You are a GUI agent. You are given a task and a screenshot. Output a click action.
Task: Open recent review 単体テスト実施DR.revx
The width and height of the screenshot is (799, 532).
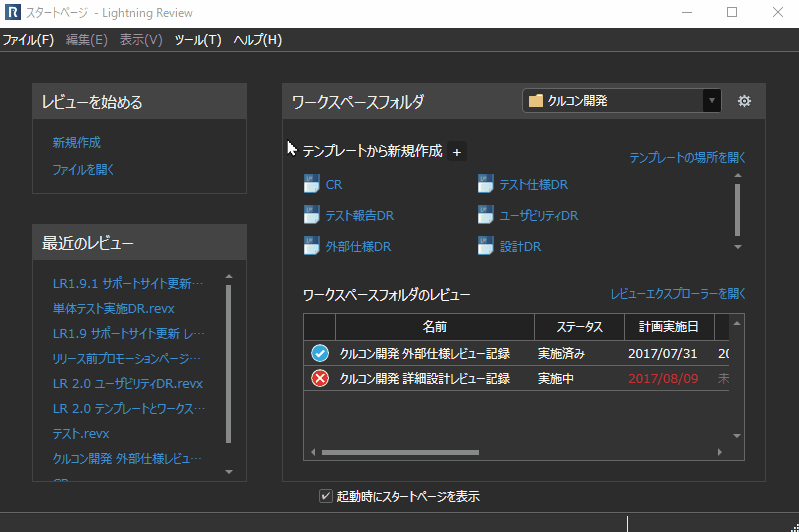tap(113, 308)
